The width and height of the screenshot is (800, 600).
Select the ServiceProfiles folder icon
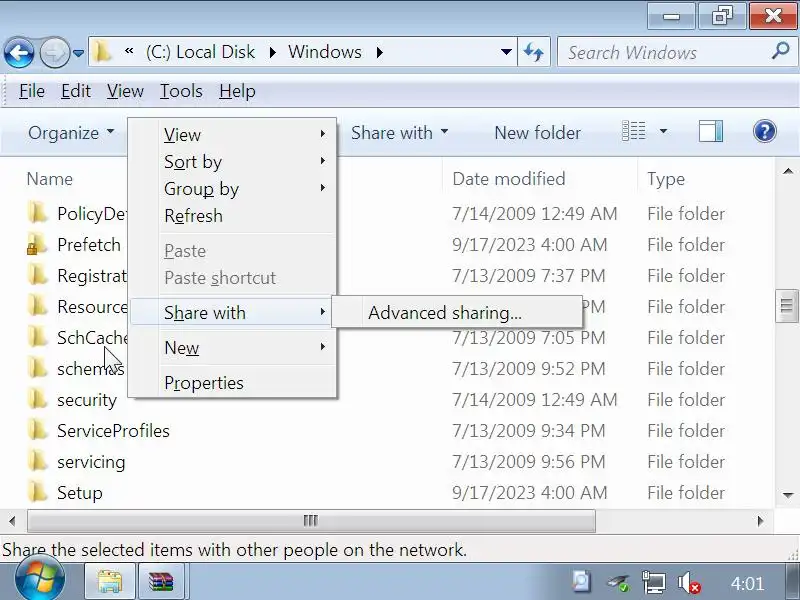(37, 431)
